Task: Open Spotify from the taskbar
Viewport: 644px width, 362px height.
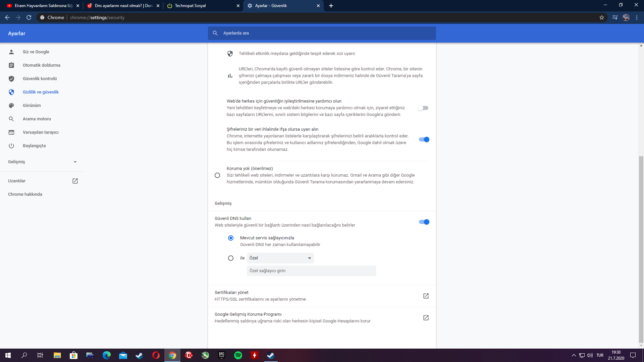Action: [x=238, y=355]
